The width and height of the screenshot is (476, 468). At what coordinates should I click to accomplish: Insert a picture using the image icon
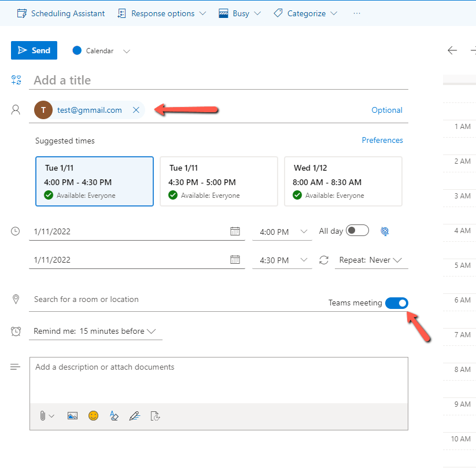[72, 416]
